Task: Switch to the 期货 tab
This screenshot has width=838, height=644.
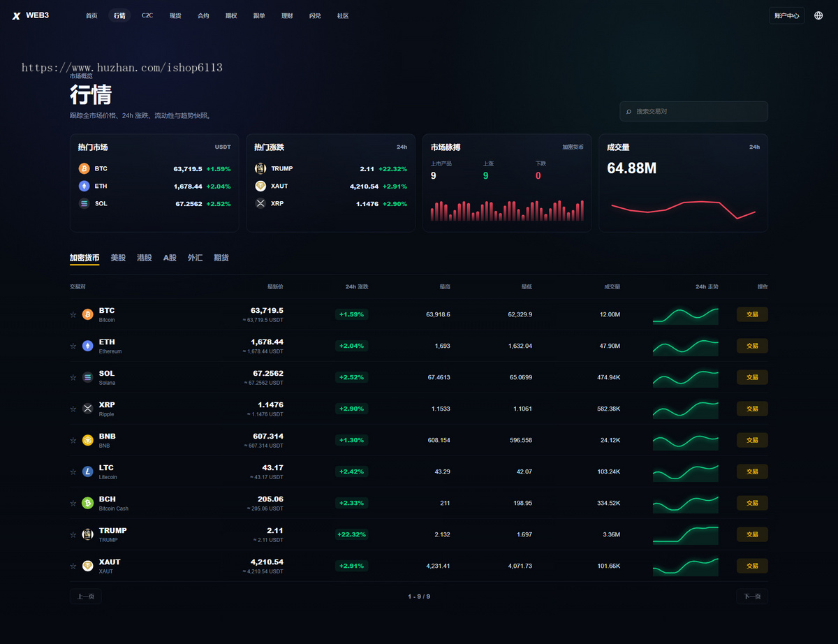Action: [x=221, y=258]
